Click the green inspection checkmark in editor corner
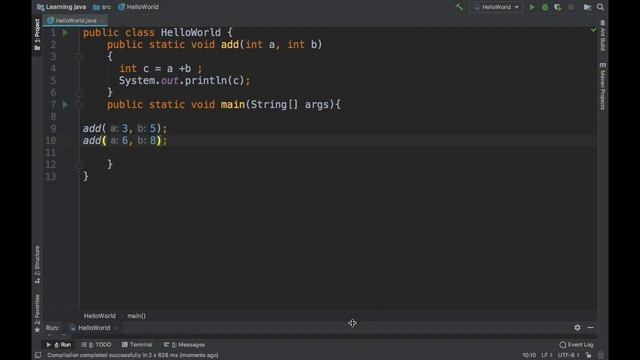The width and height of the screenshot is (640, 360). pos(593,30)
